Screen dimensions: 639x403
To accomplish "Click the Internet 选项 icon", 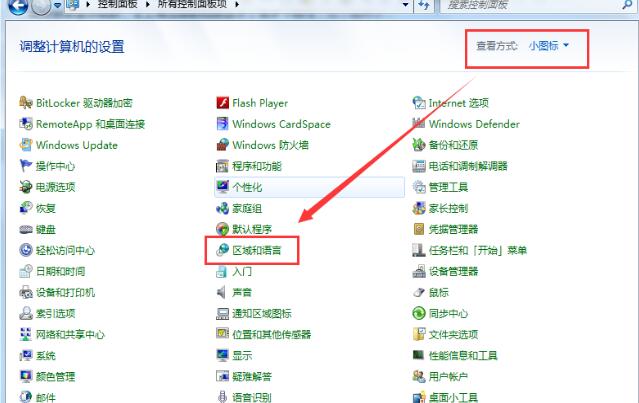I will pos(419,103).
